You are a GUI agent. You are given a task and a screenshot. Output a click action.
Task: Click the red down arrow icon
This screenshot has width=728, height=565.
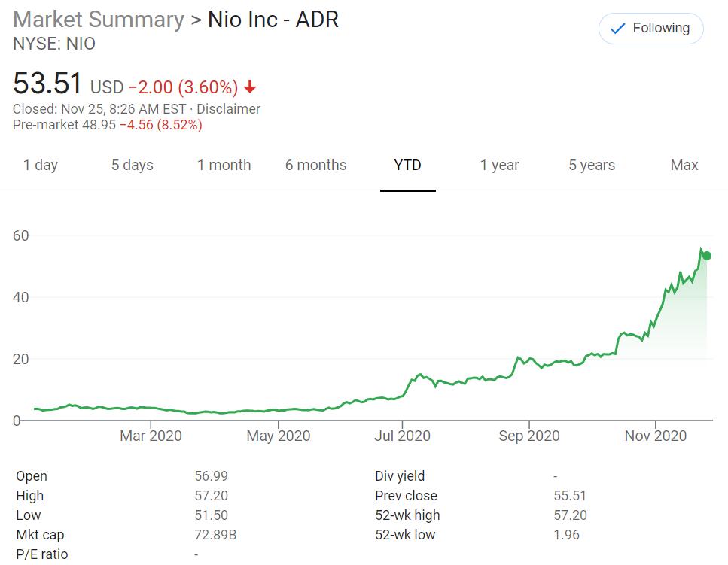pos(250,87)
